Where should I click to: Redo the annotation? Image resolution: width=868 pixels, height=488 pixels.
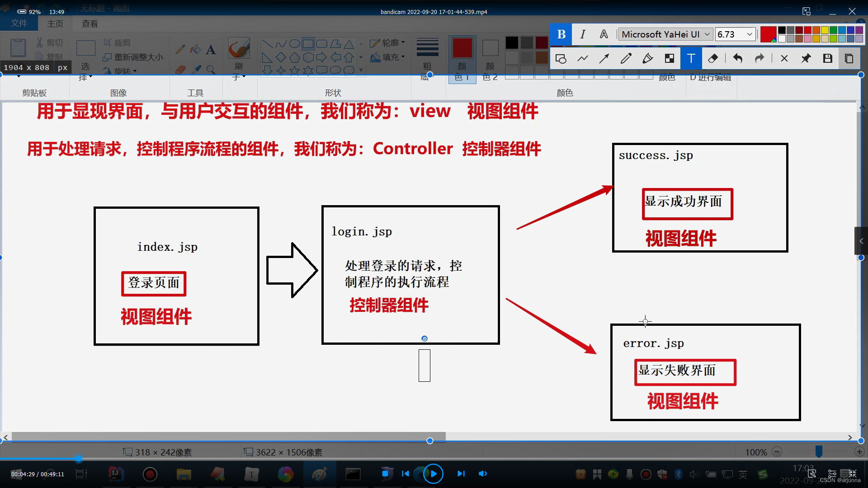759,58
